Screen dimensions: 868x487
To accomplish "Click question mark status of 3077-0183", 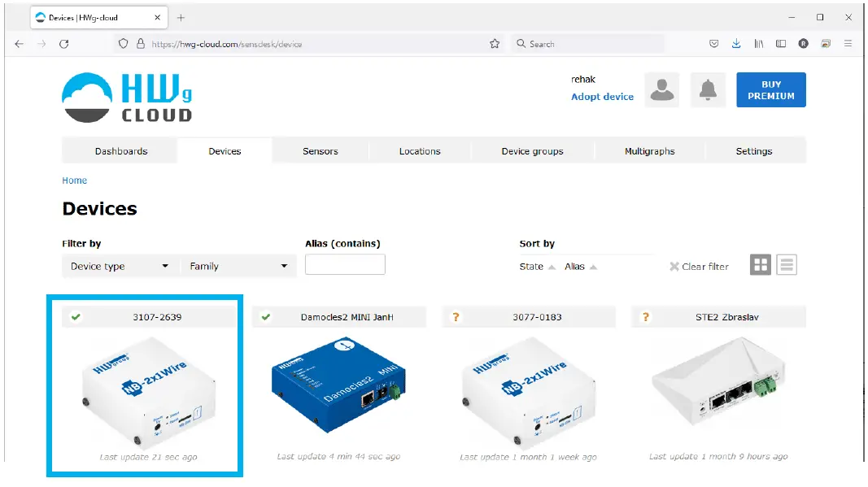I will pos(456,317).
